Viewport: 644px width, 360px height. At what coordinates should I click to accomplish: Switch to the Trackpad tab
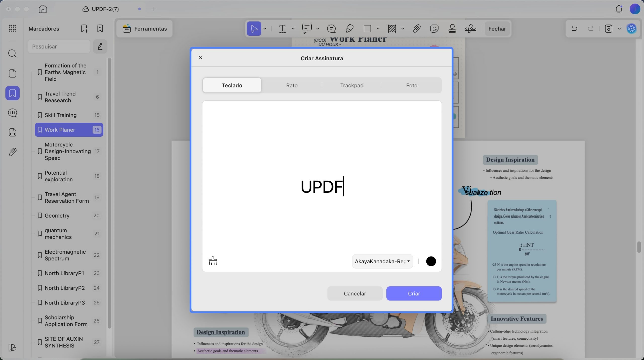(x=352, y=85)
